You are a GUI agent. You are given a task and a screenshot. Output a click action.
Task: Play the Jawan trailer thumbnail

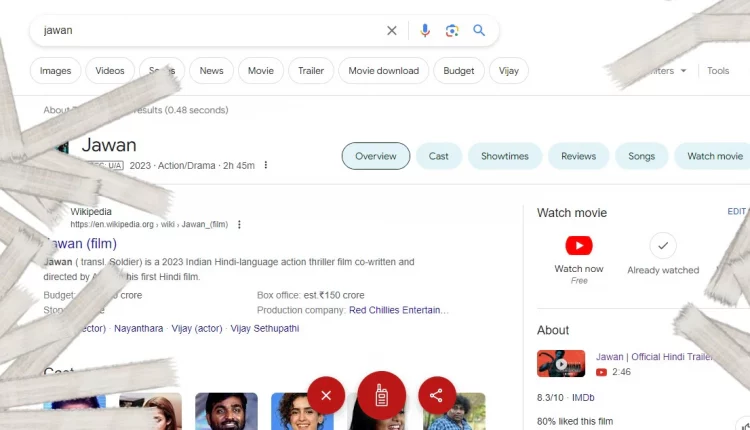coord(561,364)
